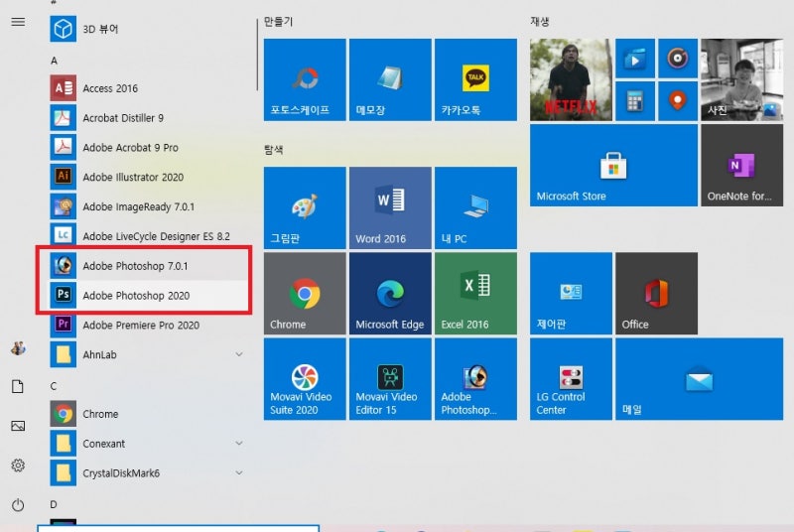Launch the 카카오톡 tile

(475, 79)
